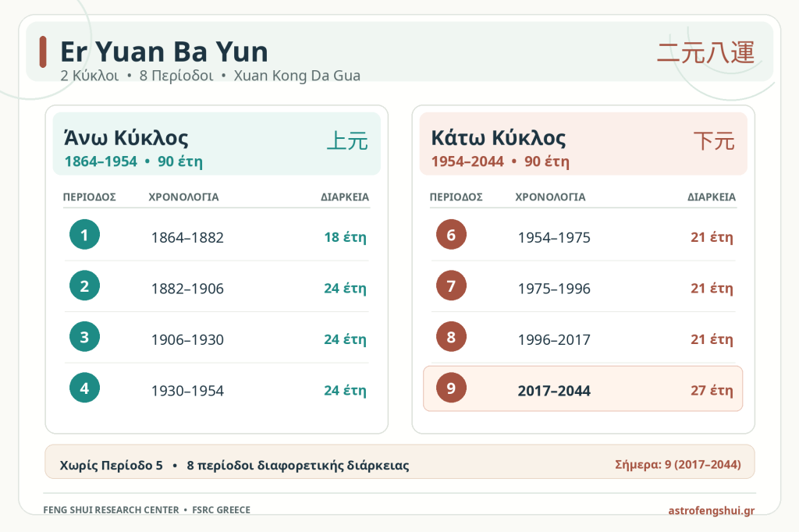Click the period 2 circle badge
This screenshot has width=799, height=532.
click(x=84, y=286)
